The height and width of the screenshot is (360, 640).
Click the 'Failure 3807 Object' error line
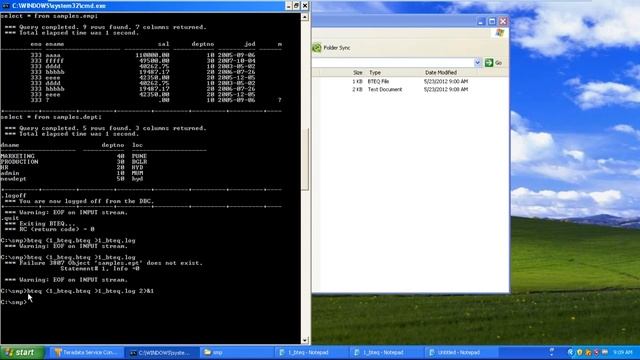tap(103, 263)
